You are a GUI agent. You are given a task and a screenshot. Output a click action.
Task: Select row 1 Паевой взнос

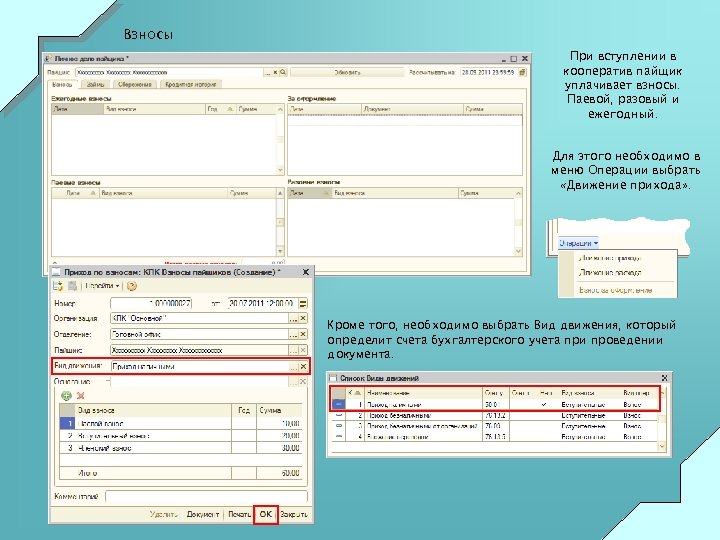tap(181, 423)
